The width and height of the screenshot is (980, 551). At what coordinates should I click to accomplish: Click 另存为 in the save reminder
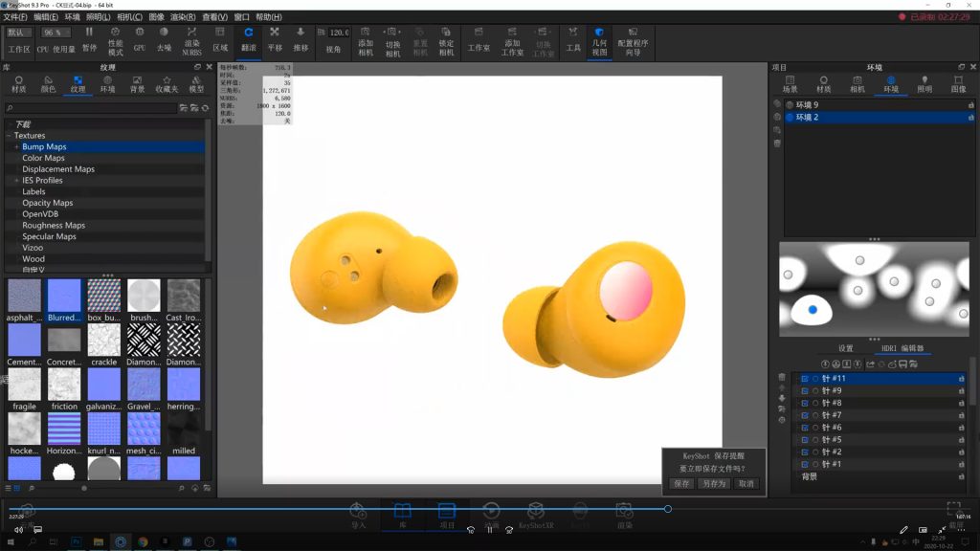pos(713,484)
